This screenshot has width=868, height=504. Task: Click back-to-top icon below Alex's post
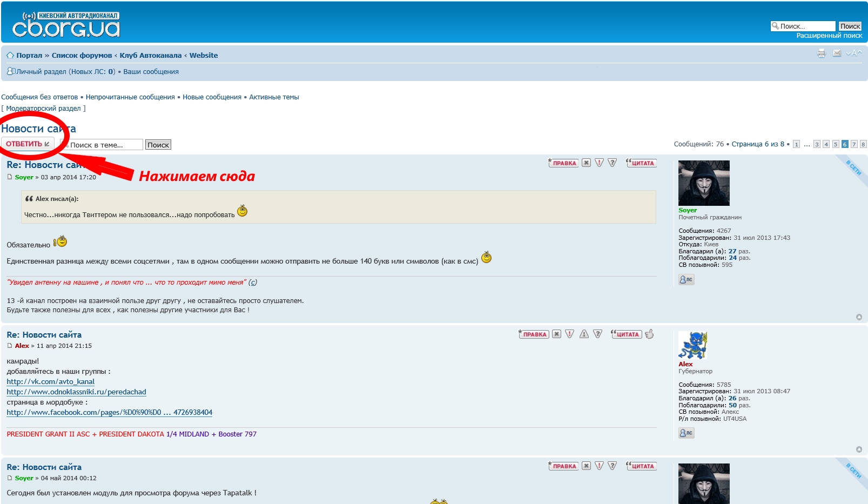[x=859, y=449]
